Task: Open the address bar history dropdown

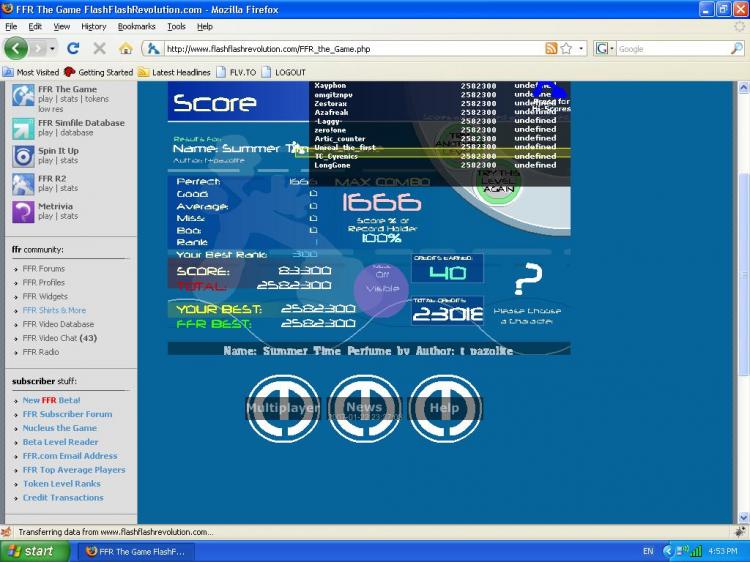Action: [x=581, y=49]
